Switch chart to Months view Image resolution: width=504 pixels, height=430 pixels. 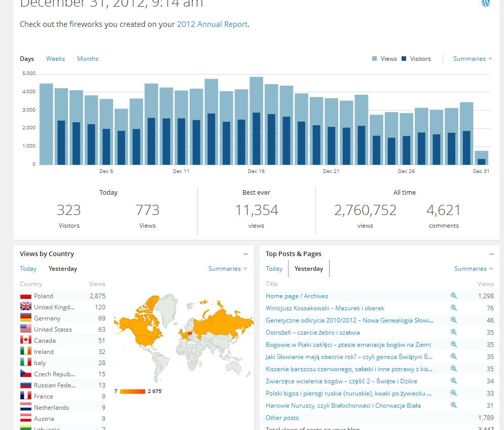point(88,59)
